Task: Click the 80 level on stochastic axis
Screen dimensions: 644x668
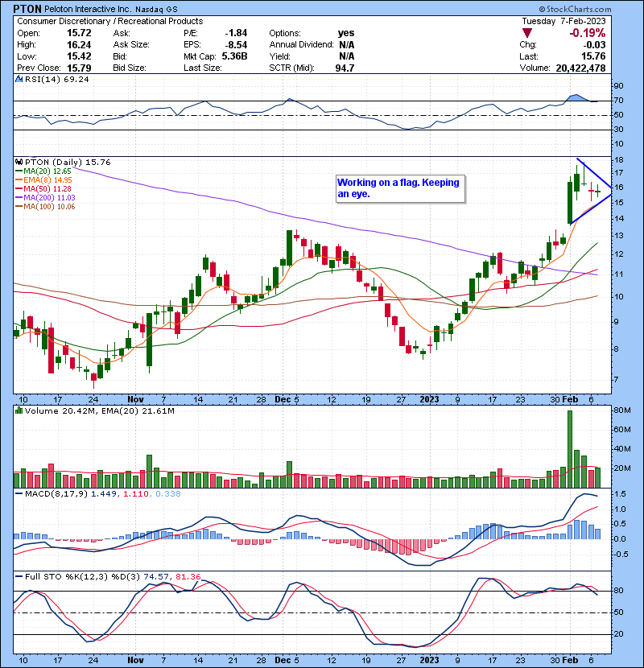Action: [x=618, y=591]
